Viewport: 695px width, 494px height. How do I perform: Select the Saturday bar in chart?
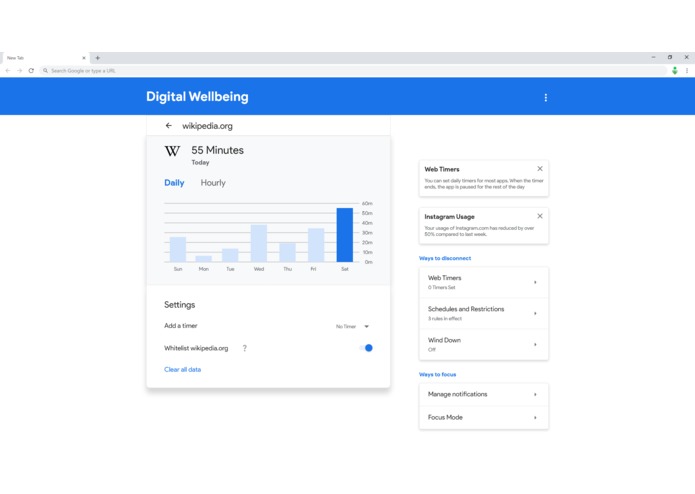click(345, 235)
